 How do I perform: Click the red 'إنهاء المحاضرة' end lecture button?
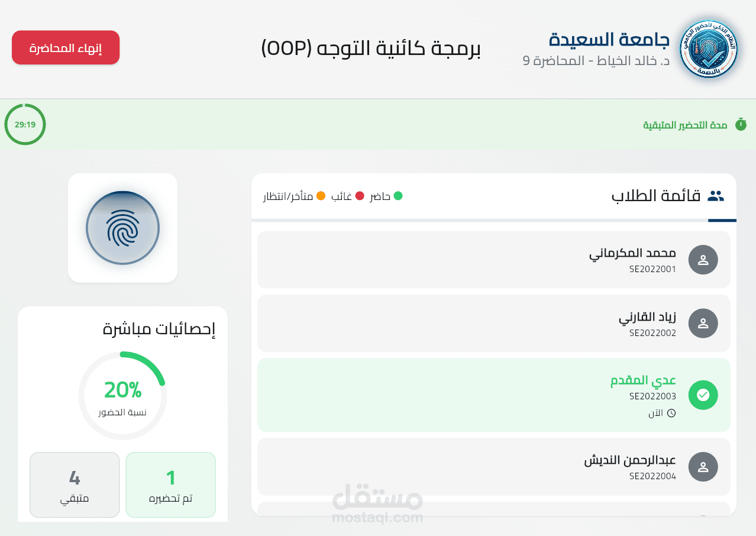(x=66, y=47)
